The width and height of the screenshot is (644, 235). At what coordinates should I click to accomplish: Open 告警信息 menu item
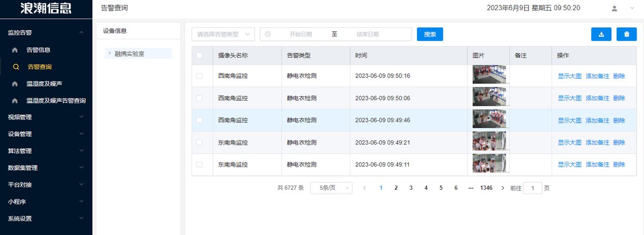pos(46,50)
